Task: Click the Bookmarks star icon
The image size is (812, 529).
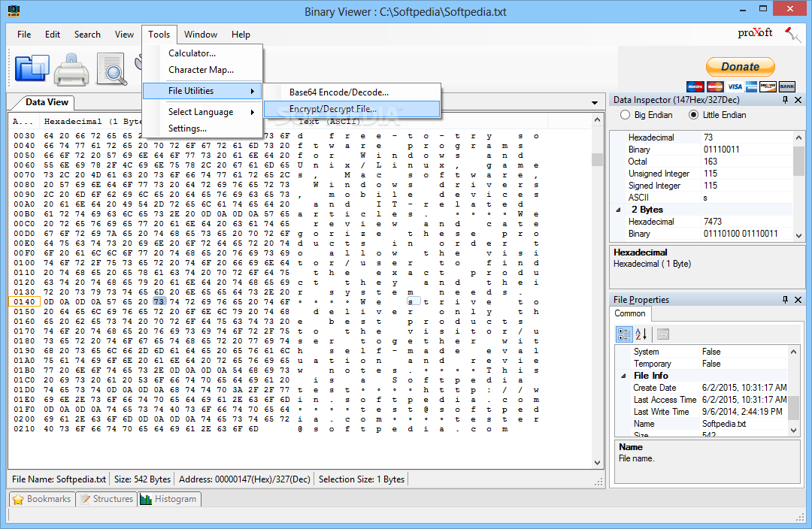Action: 18,499
